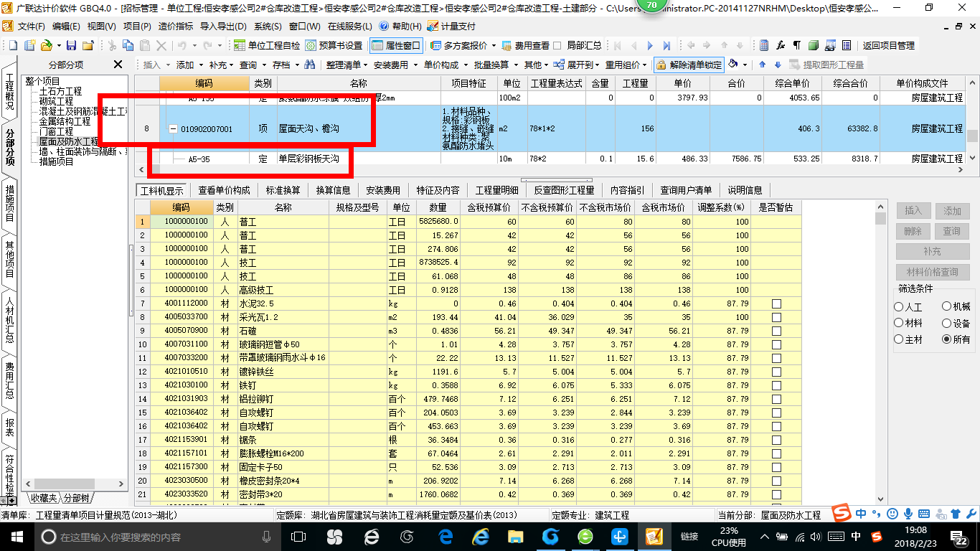Open Task View on the taskbar
Image resolution: width=980 pixels, height=551 pixels.
click(298, 536)
